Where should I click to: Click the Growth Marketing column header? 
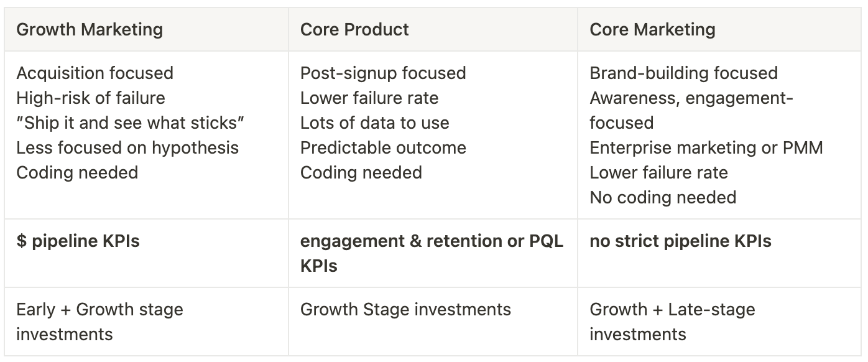pos(90,29)
